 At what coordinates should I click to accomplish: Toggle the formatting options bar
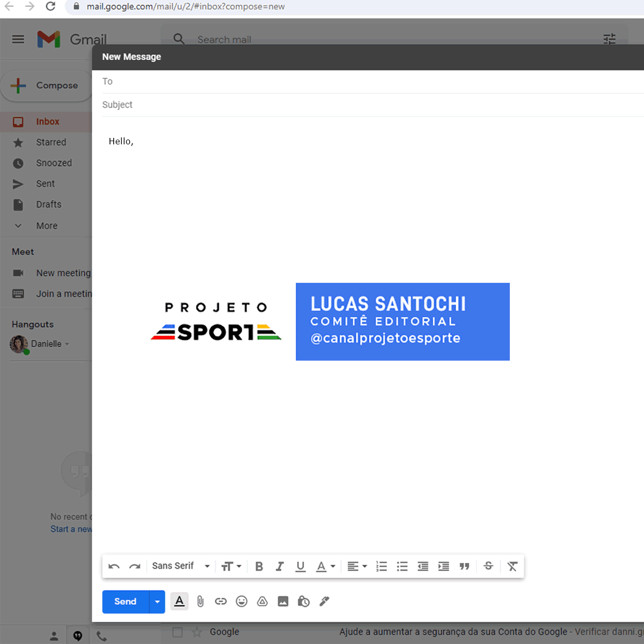click(x=180, y=601)
